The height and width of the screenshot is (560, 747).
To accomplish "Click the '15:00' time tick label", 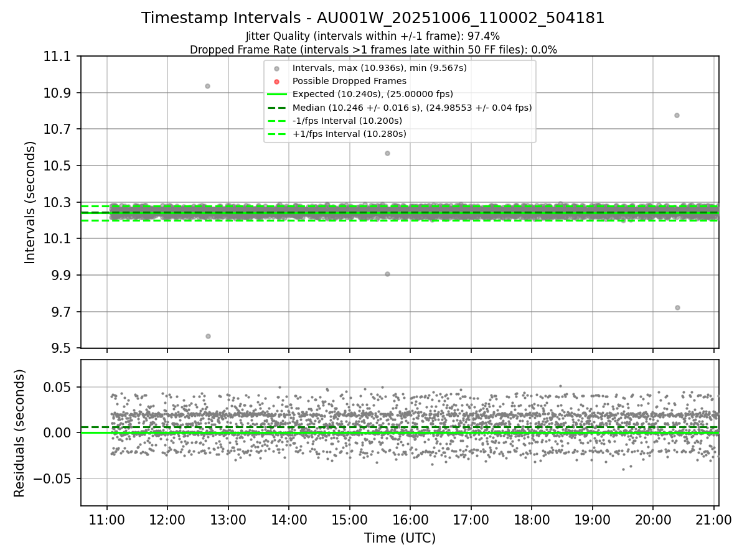I will tap(349, 520).
